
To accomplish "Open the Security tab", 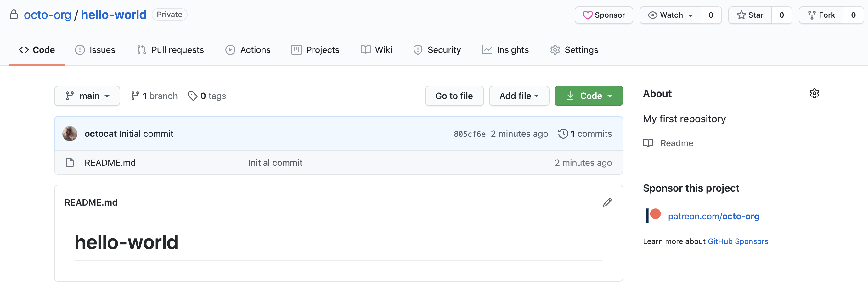I will (x=437, y=50).
